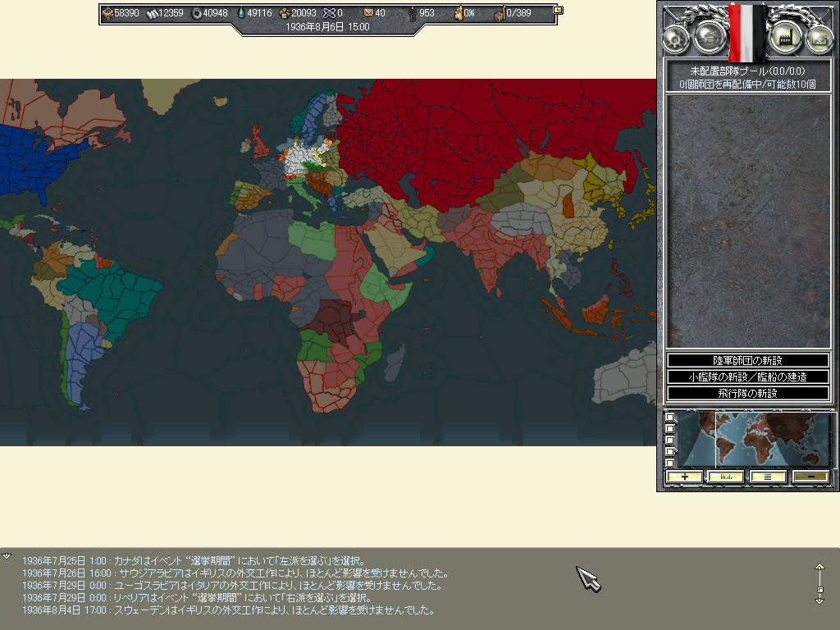Screen dimensions: 840x630
Task: Collapse the message log with small arrow
Action: (7, 556)
